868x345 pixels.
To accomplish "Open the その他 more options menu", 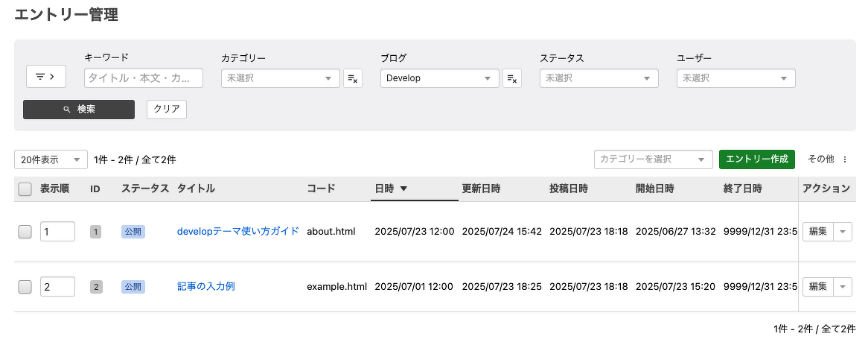I will [x=827, y=159].
